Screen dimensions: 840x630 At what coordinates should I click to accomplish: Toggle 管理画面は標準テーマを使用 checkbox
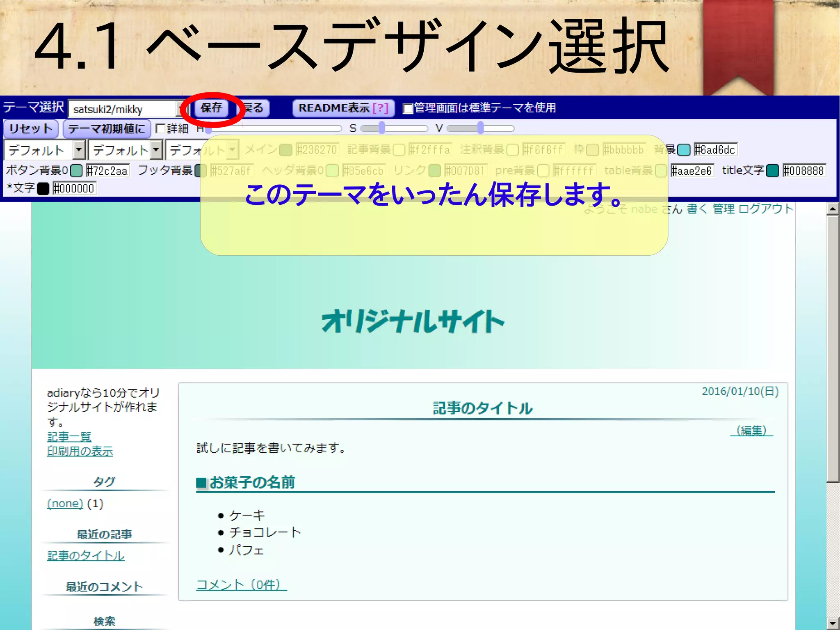pyautogui.click(x=408, y=109)
